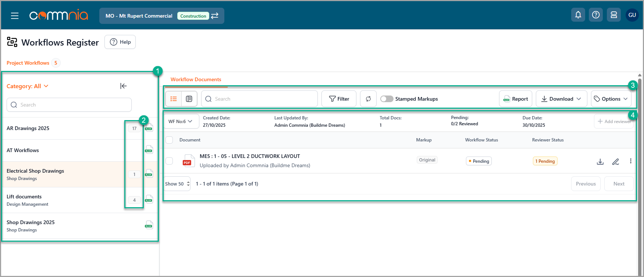The image size is (644, 277).
Task: Click the refresh documents icon
Action: tap(368, 99)
